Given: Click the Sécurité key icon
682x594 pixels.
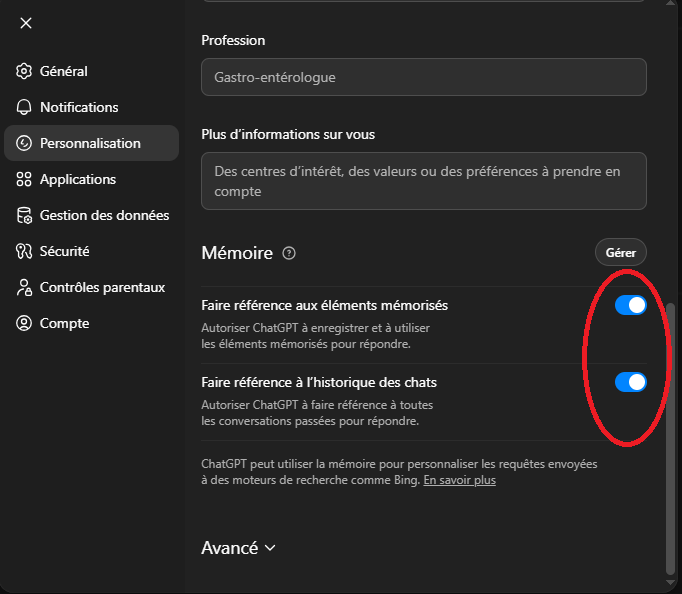Looking at the screenshot, I should (24, 251).
